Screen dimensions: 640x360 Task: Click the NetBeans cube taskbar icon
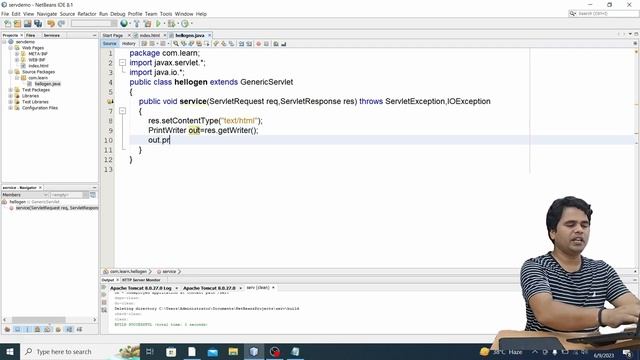point(254,351)
